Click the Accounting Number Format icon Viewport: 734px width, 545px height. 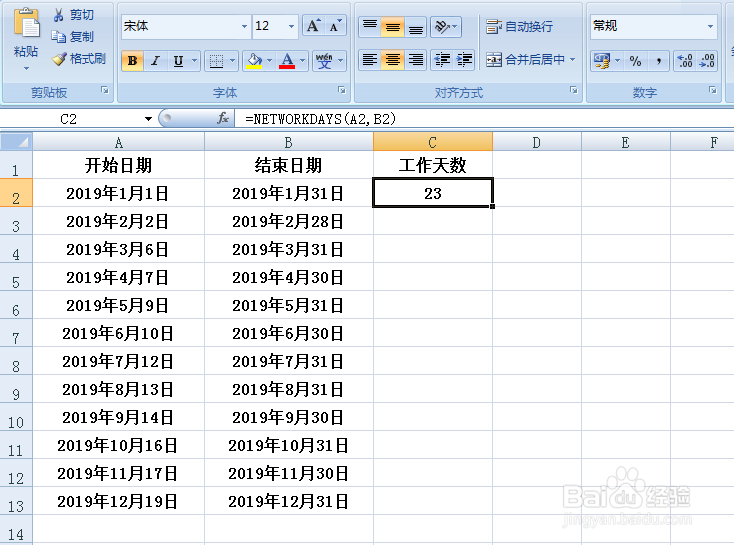click(602, 61)
